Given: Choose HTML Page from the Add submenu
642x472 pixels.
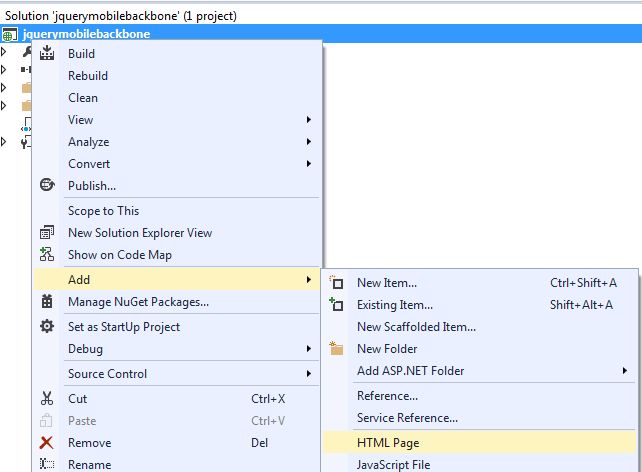Looking at the screenshot, I should 388,443.
